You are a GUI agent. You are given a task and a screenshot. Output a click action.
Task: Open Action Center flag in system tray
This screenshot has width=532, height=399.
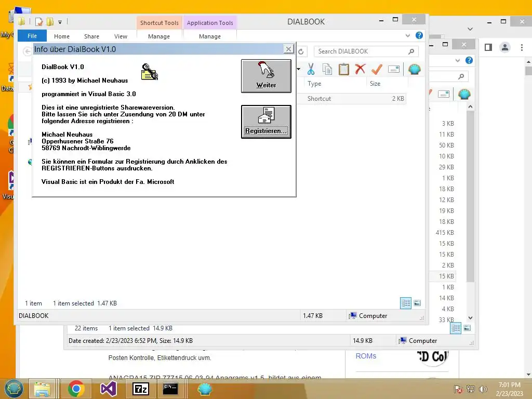coord(458,389)
